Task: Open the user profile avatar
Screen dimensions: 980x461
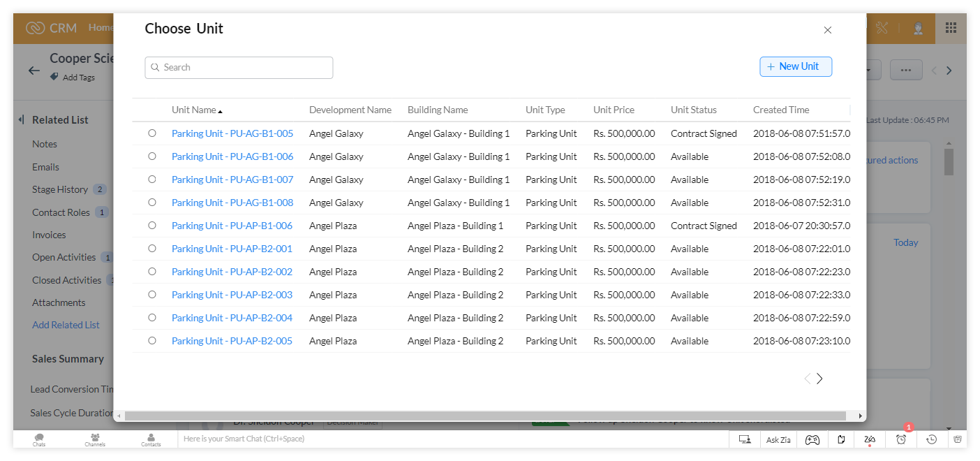Action: point(919,28)
